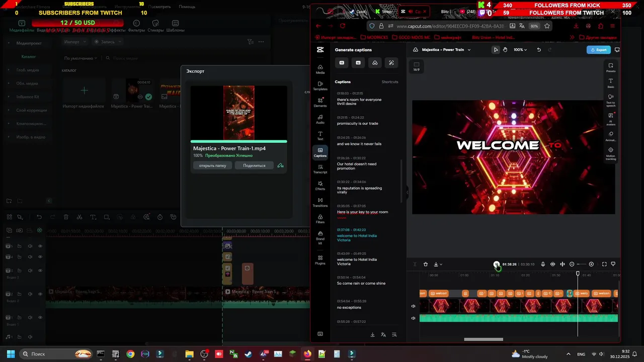Open Shortcuts in the Captions panel

click(x=390, y=82)
